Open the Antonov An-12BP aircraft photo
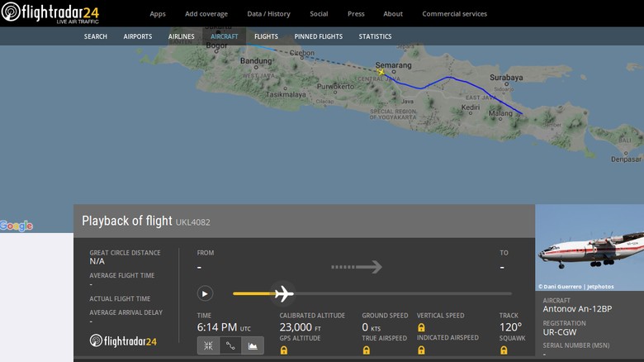Viewport: 644px width, 362px height. coord(590,247)
